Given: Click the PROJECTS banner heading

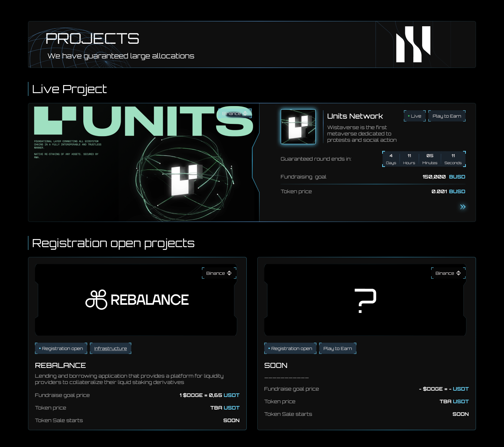Looking at the screenshot, I should point(92,39).
